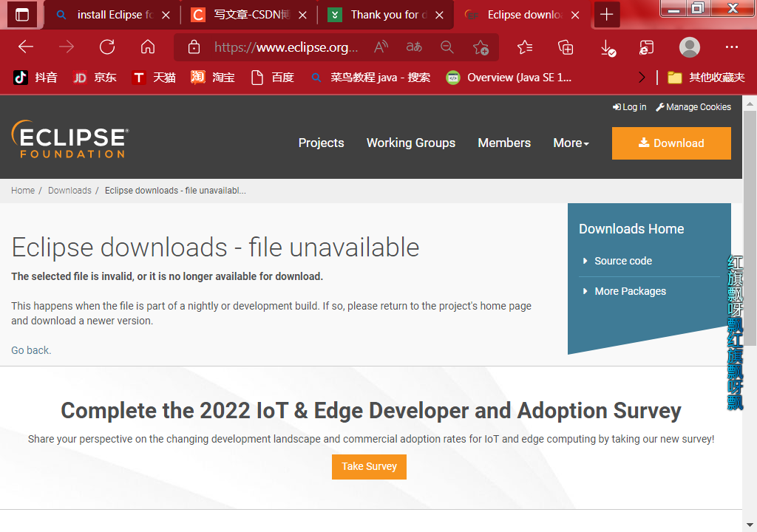
Task: Switch to install Eclipse search tab
Action: 106,15
